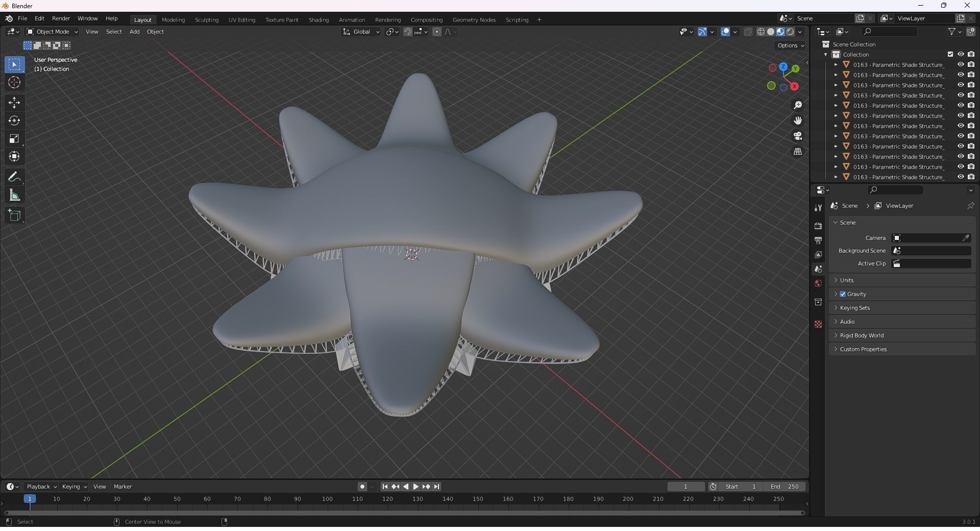980x531 pixels.
Task: Open the Global transform orientation dropdown
Action: click(x=361, y=32)
